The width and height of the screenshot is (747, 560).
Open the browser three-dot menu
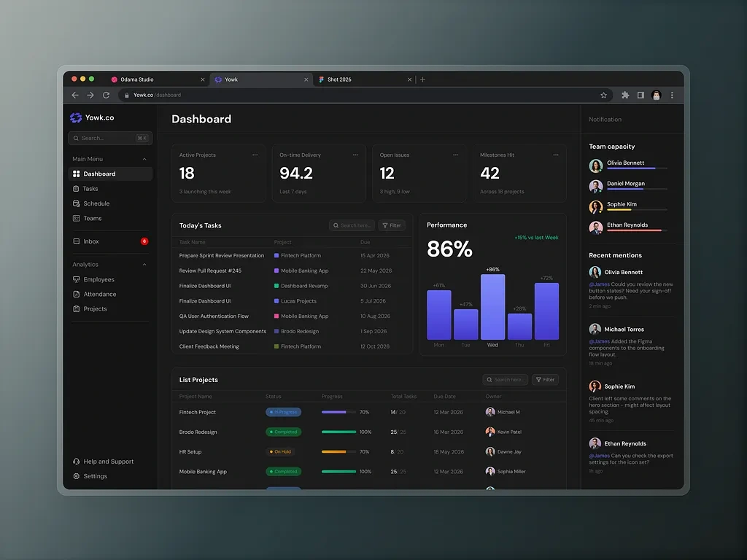point(672,96)
